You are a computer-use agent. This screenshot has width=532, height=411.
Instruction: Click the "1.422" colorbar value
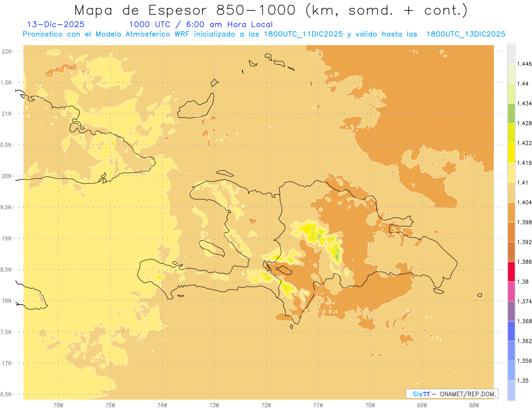pos(524,143)
